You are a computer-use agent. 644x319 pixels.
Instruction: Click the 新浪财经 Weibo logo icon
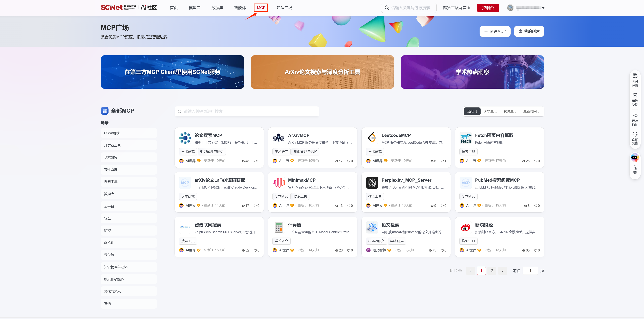tap(465, 227)
